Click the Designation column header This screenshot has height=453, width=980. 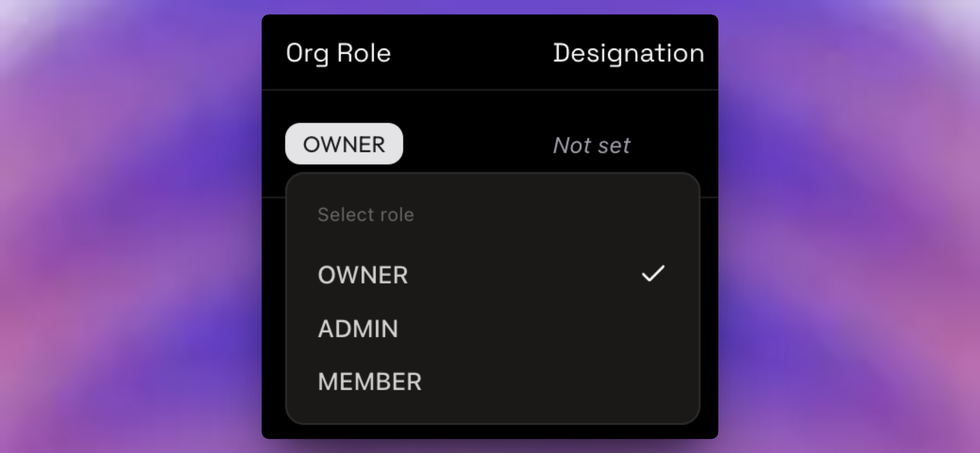coord(629,53)
